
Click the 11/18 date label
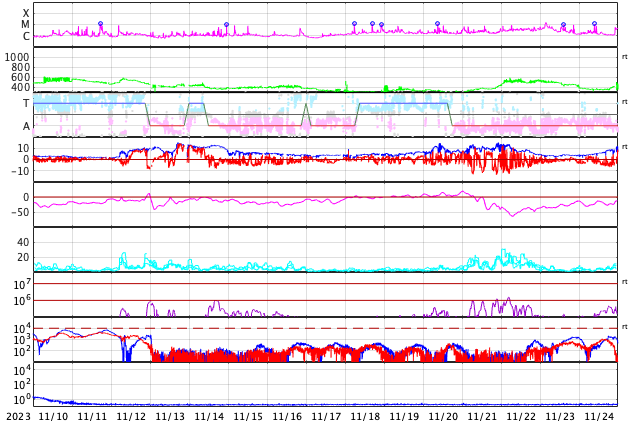[365, 416]
